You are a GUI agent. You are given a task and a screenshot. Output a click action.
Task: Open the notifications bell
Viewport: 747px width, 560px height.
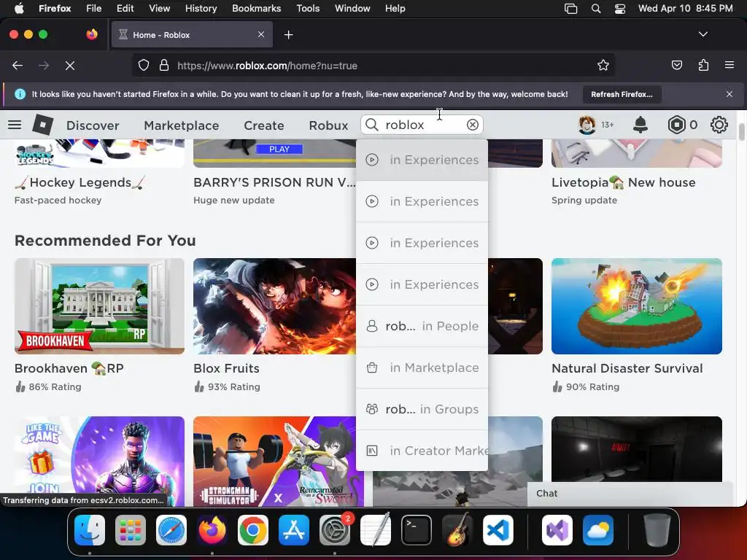[640, 125]
